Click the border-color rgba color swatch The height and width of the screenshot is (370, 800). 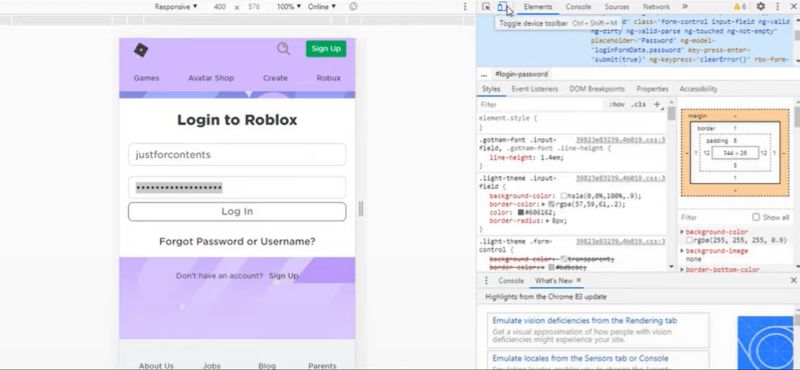[x=552, y=204]
